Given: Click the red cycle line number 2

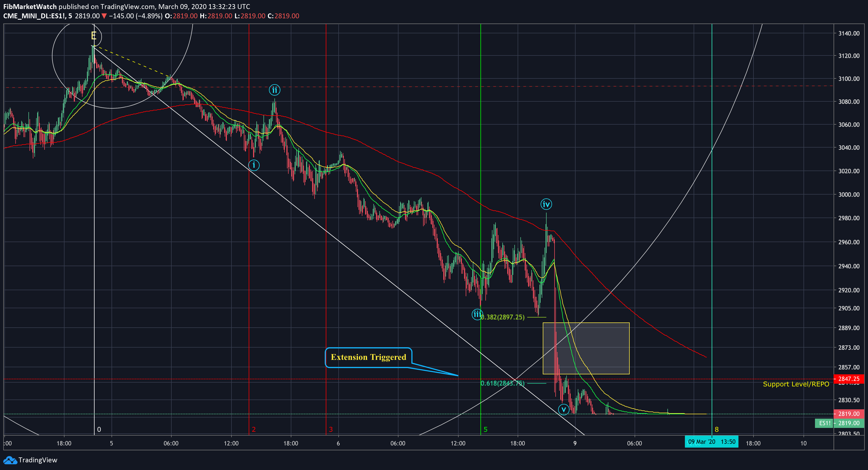Looking at the screenshot, I should click(x=254, y=429).
